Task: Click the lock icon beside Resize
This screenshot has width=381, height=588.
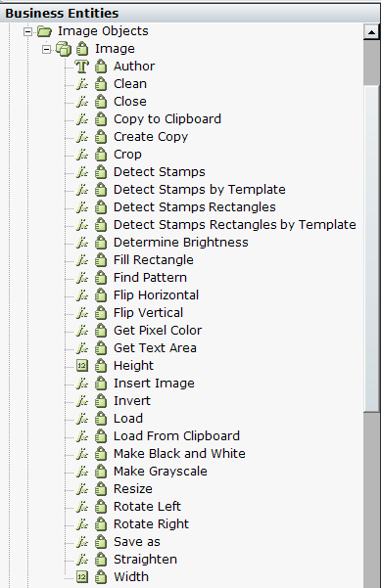Action: point(101,488)
